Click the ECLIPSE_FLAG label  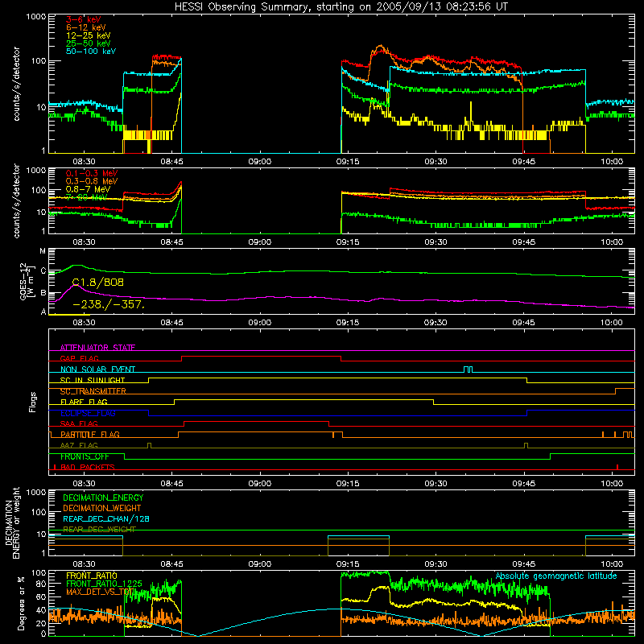click(88, 413)
